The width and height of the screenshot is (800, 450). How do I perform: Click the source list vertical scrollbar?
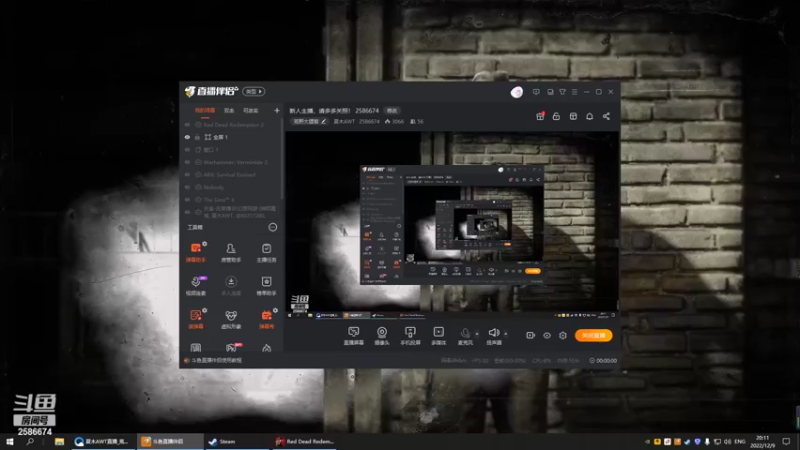click(282, 158)
